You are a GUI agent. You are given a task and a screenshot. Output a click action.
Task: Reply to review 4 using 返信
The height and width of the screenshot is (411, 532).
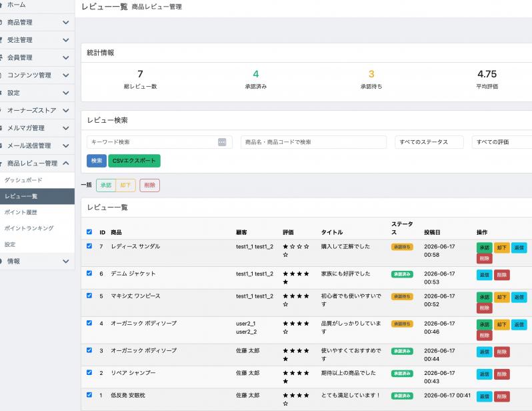pyautogui.click(x=519, y=324)
